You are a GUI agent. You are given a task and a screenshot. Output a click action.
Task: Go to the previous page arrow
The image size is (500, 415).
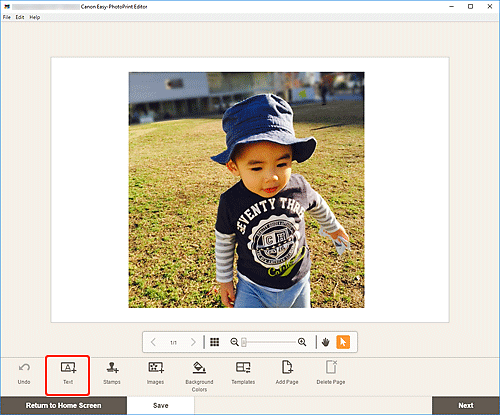tap(153, 342)
